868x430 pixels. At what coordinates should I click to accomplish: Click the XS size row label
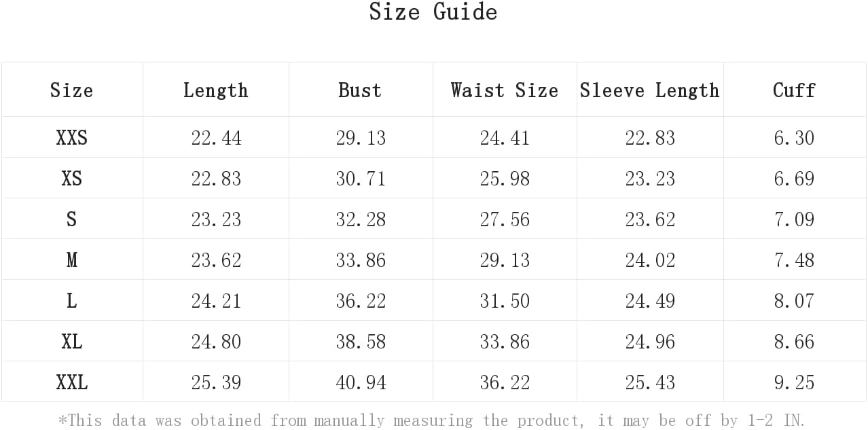click(x=71, y=178)
